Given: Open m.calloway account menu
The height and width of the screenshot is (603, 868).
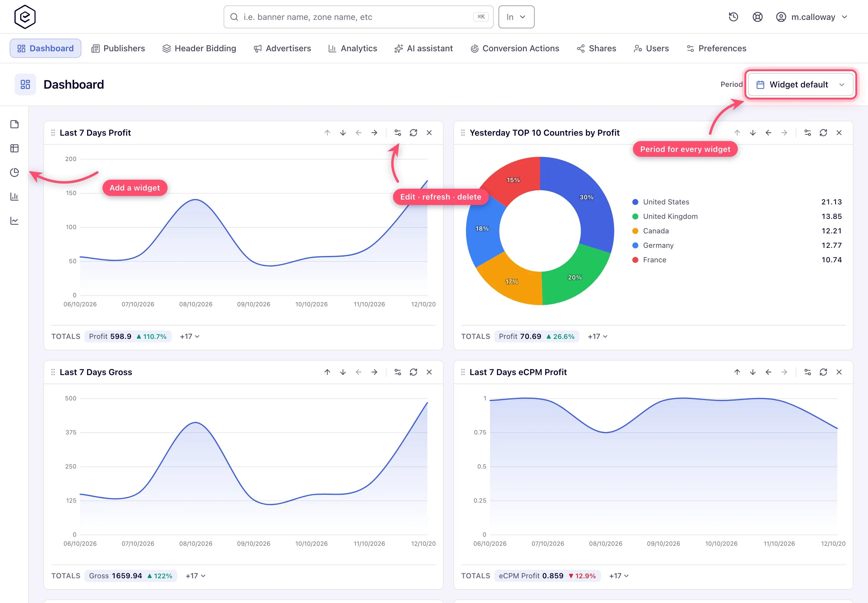Looking at the screenshot, I should pyautogui.click(x=812, y=17).
